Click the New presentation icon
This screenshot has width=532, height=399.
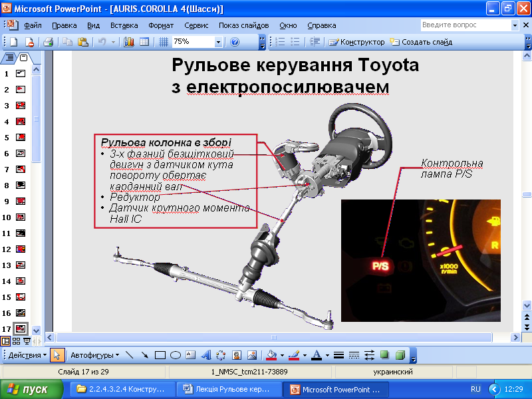tap(13, 42)
